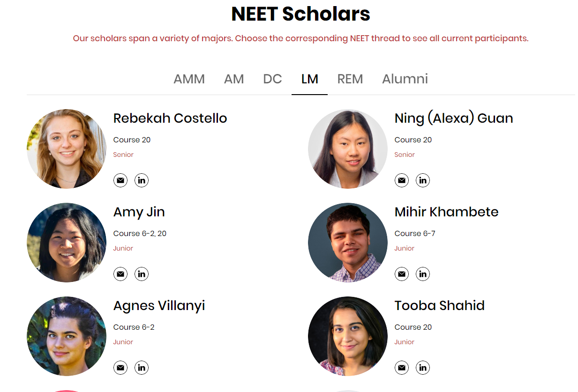Click the name Tooba Shahid
Image resolution: width=578 pixels, height=392 pixels.
tap(440, 305)
